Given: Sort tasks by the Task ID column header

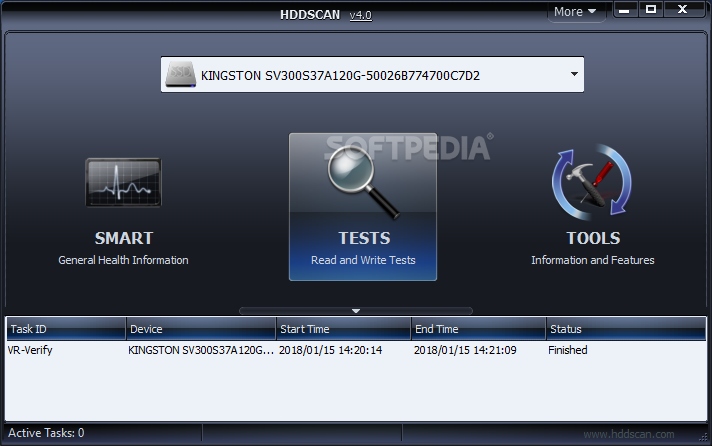Looking at the screenshot, I should (x=66, y=329).
